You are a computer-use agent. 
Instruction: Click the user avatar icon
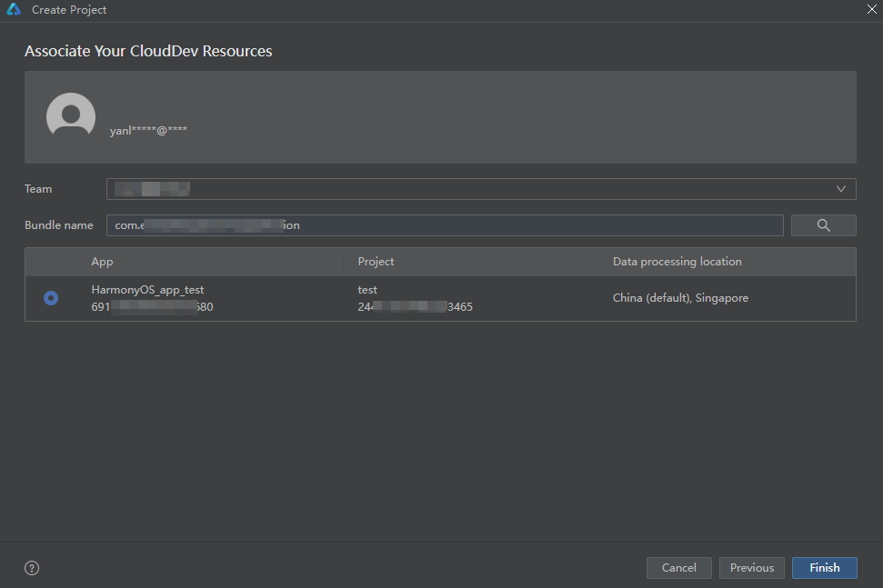click(71, 116)
